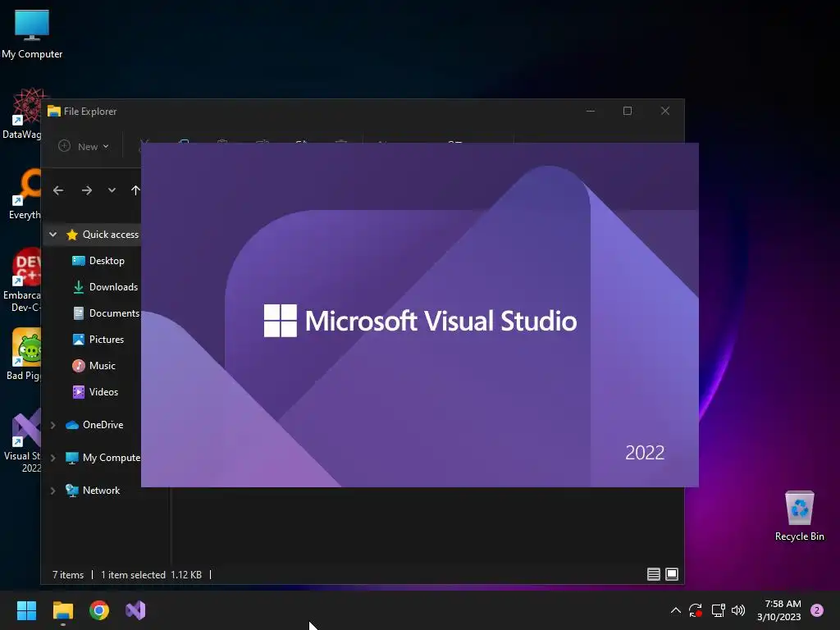
Task: Click the 7 items status text
Action: point(68,575)
